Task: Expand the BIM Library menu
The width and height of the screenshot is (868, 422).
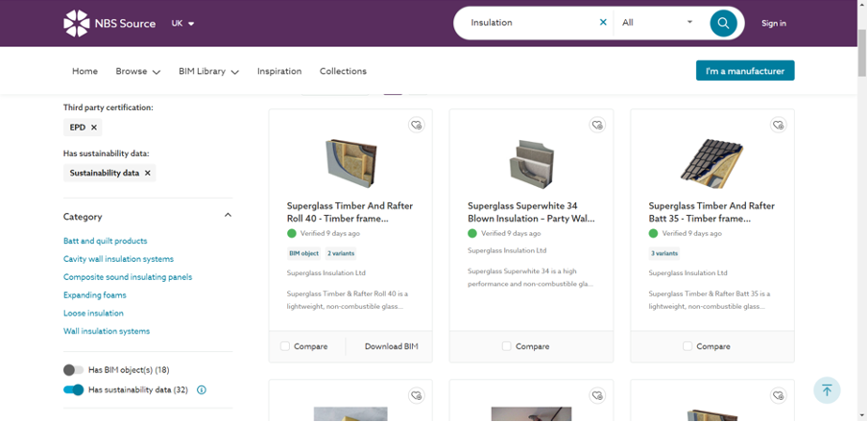Action: pos(208,71)
